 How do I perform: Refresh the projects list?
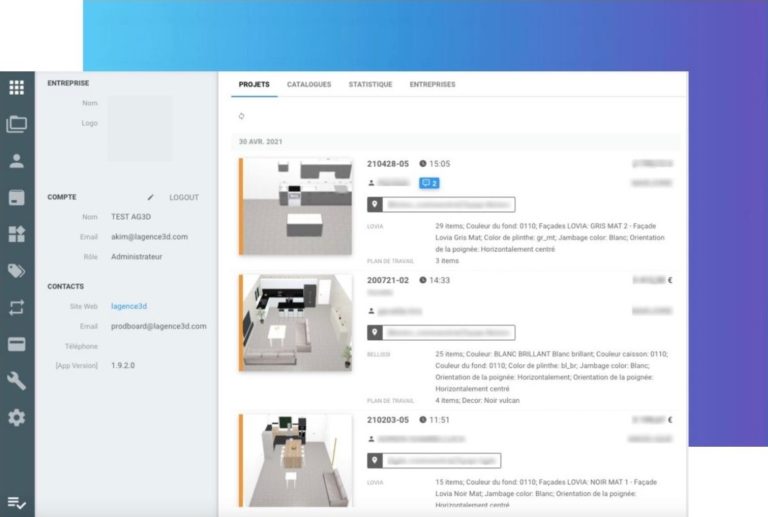241,116
